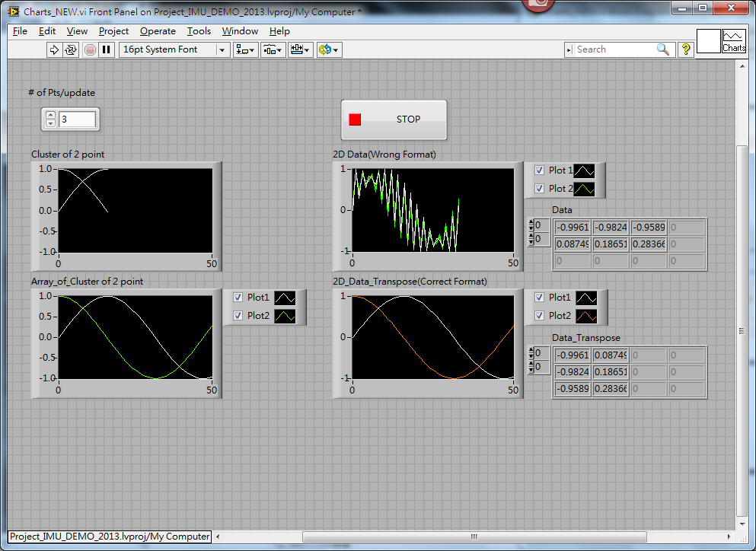Uncheck Plot1 in the Array_of_Cluster legend
Screen dimensions: 756x551
238,298
